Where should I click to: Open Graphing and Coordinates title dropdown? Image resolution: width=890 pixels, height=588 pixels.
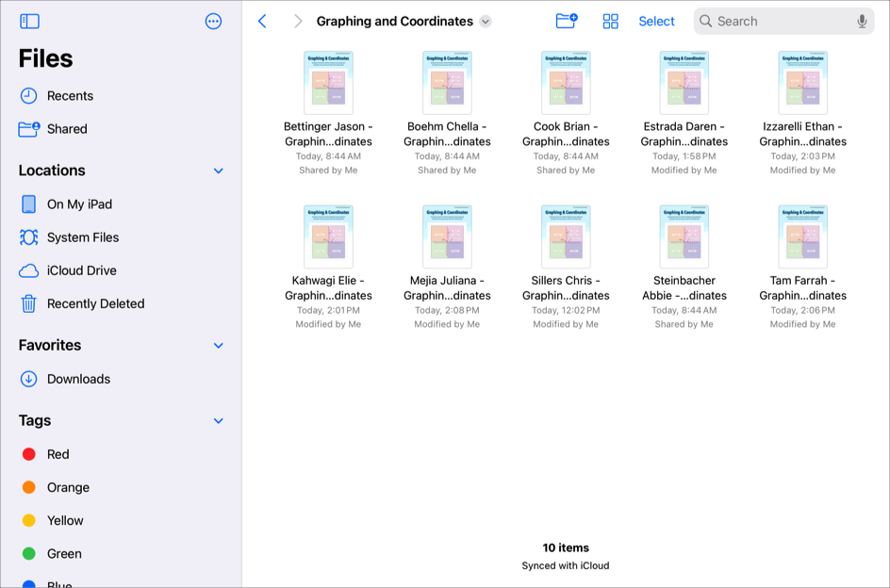[x=486, y=22]
